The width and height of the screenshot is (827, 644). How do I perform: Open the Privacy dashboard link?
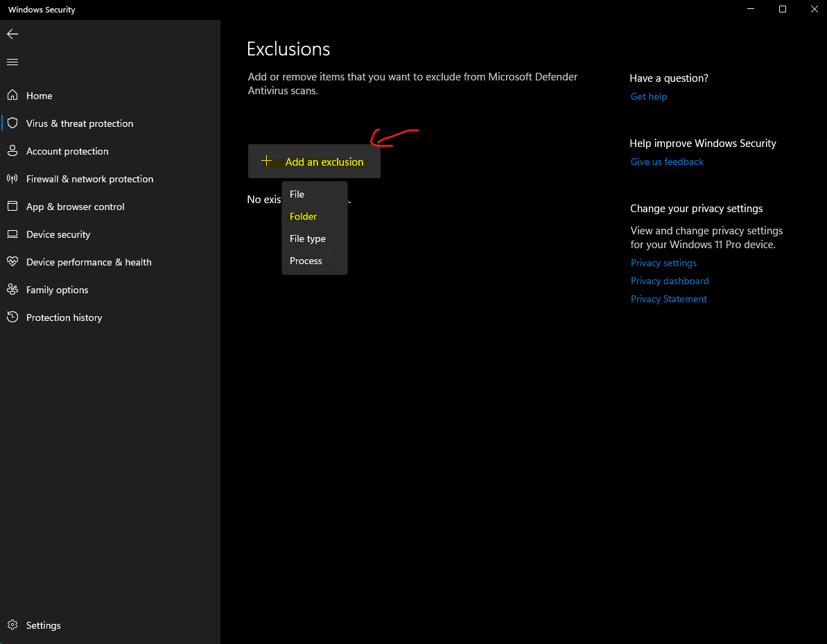click(669, 281)
